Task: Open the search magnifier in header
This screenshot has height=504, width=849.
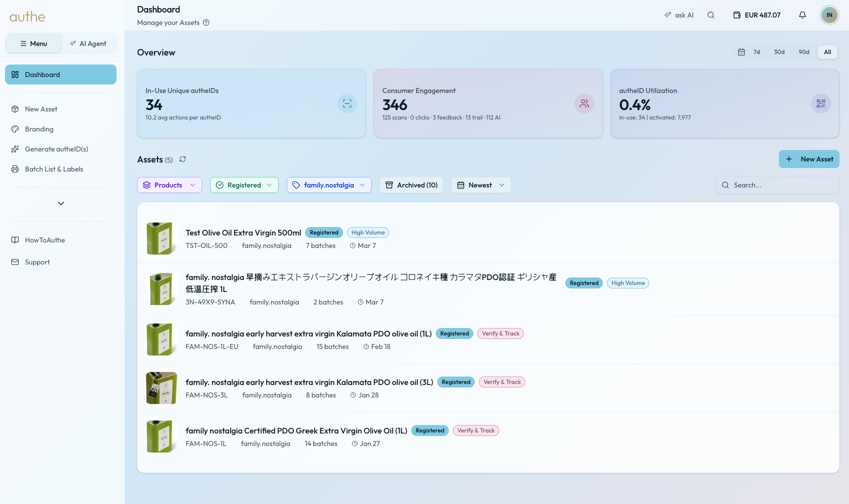Action: click(x=711, y=15)
